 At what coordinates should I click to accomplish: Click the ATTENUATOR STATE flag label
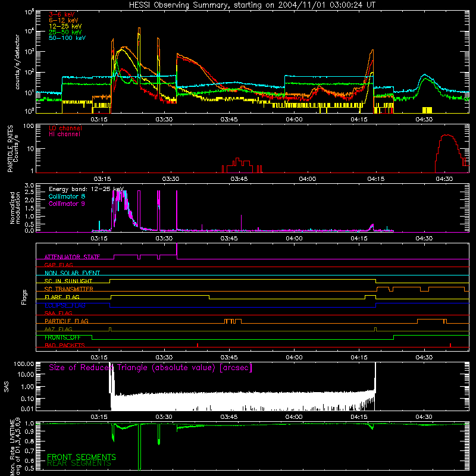(x=72, y=257)
